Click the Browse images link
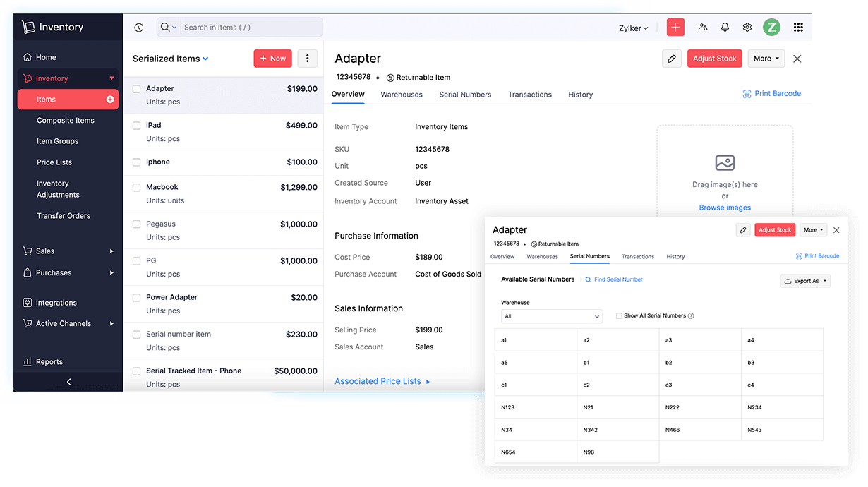The width and height of the screenshot is (868, 487). [x=725, y=207]
